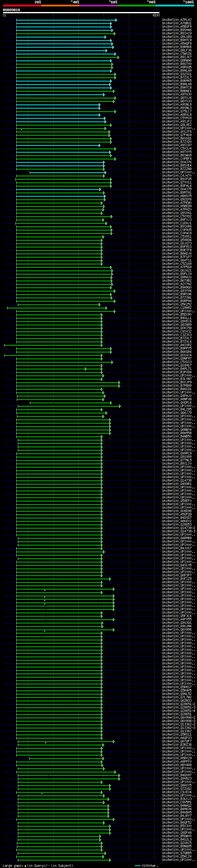Open the UniRef100_Q8RW96 entry
This screenshot has height=868, width=197.
tap(177, 61)
